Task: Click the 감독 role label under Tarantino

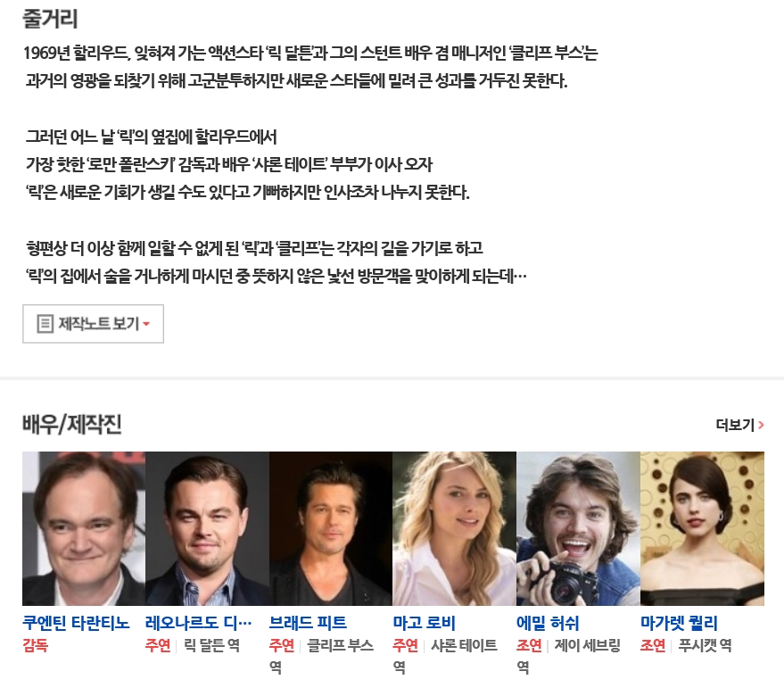Action: 35,645
